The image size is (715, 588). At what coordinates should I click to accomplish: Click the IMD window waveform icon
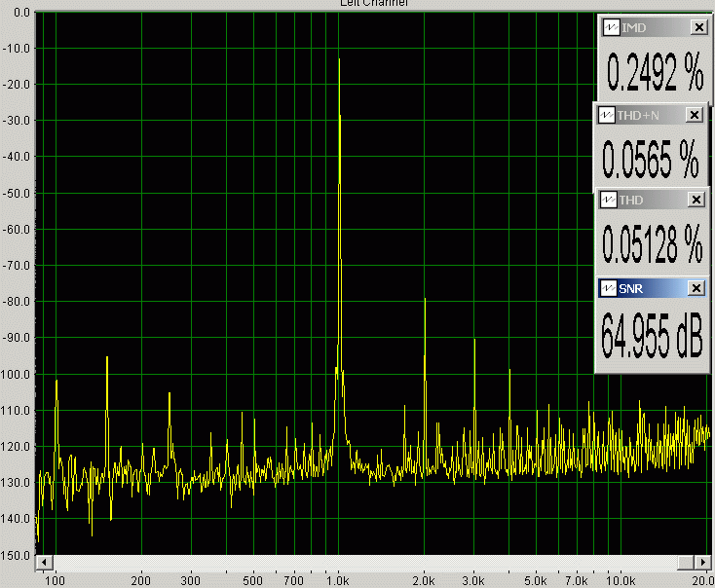(611, 27)
